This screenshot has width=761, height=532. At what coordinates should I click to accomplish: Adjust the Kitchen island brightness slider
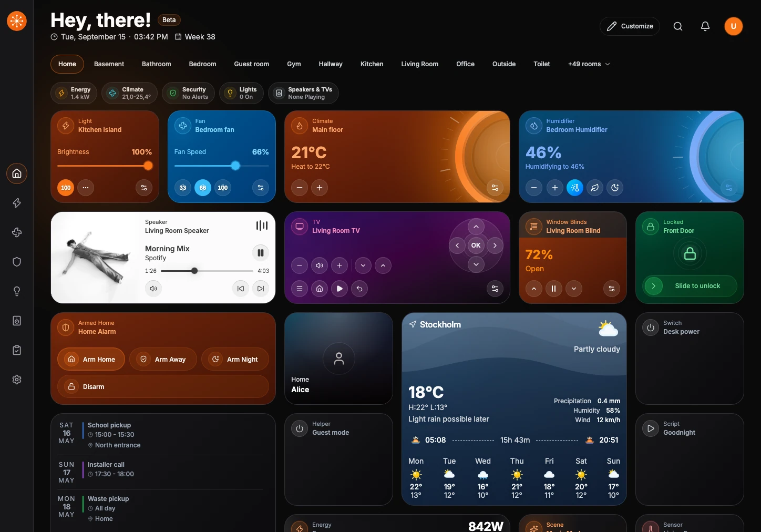[x=105, y=166]
